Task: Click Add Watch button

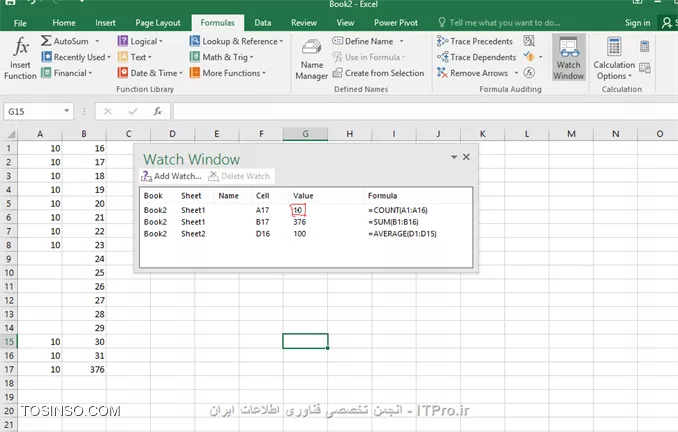Action: point(172,176)
